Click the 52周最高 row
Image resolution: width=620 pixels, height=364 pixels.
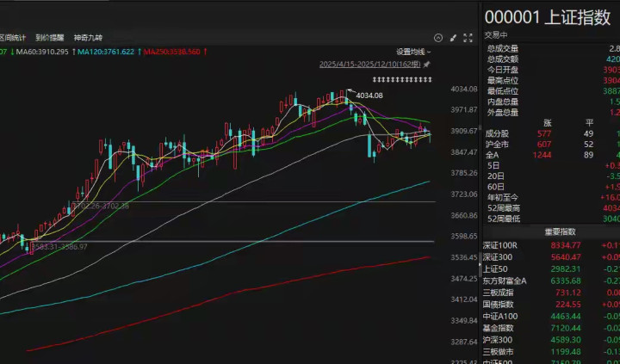553,208
